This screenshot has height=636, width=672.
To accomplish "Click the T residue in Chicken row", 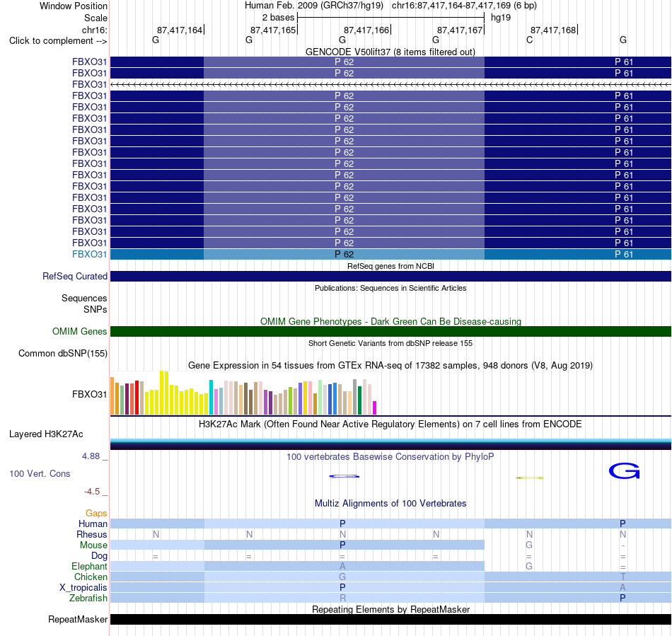I will pos(622,577).
